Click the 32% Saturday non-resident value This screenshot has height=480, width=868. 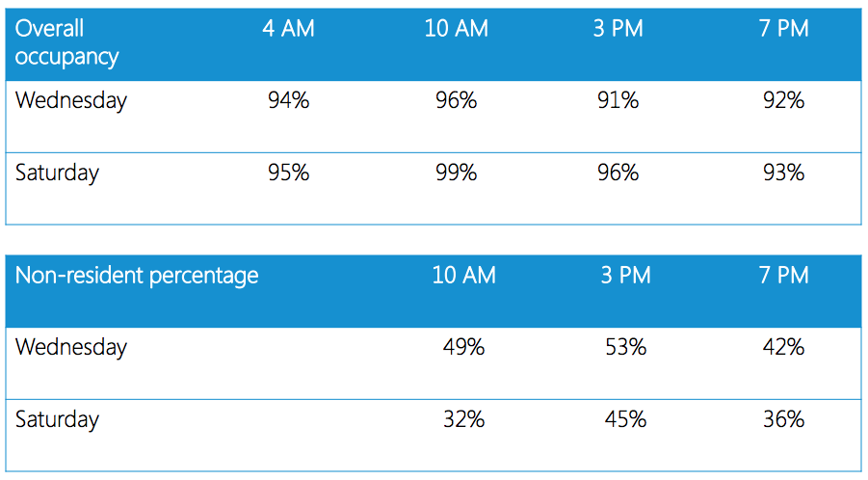pyautogui.click(x=463, y=420)
